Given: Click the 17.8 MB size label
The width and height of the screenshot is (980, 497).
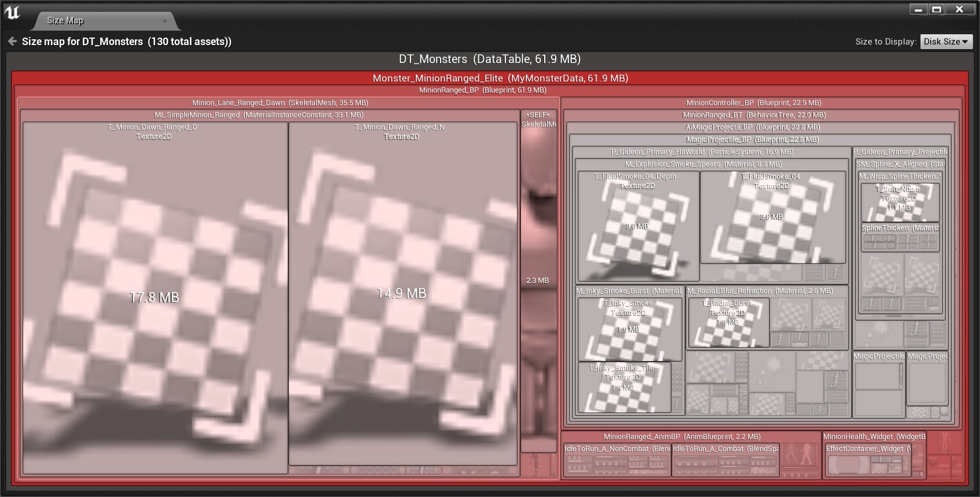Looking at the screenshot, I should pos(155,298).
